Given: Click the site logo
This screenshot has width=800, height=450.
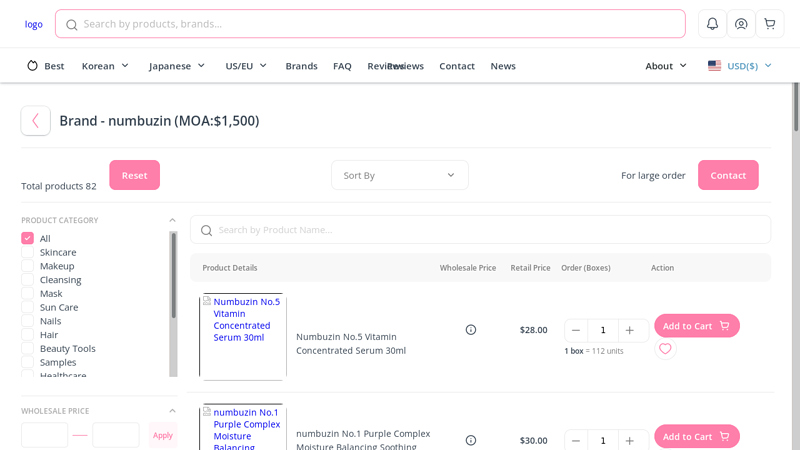Looking at the screenshot, I should click(x=34, y=24).
